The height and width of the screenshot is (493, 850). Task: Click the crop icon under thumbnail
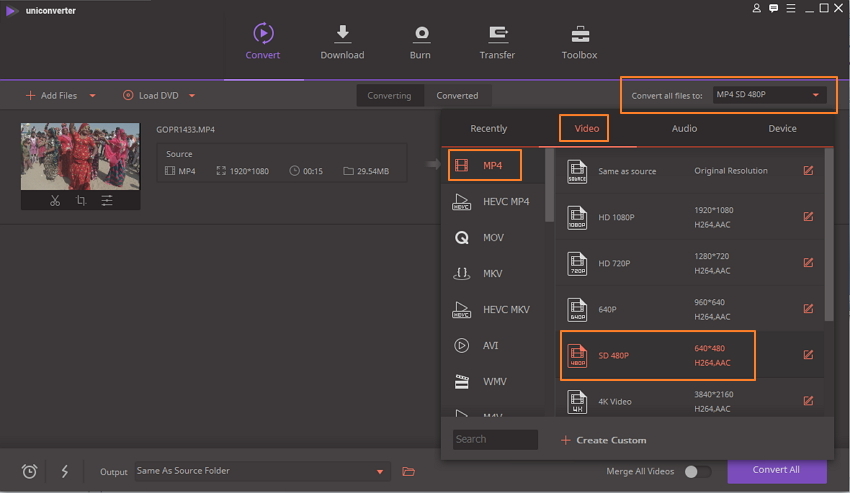click(81, 201)
